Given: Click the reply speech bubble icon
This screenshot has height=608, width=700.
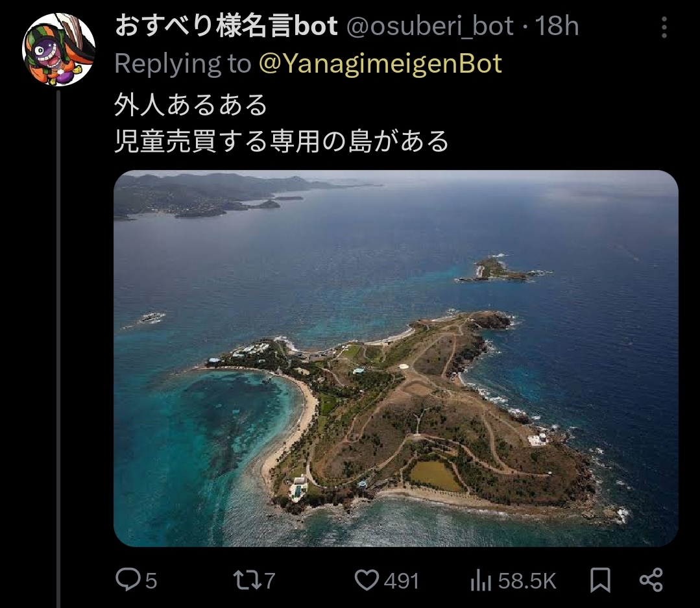Looking at the screenshot, I should click(x=127, y=580).
